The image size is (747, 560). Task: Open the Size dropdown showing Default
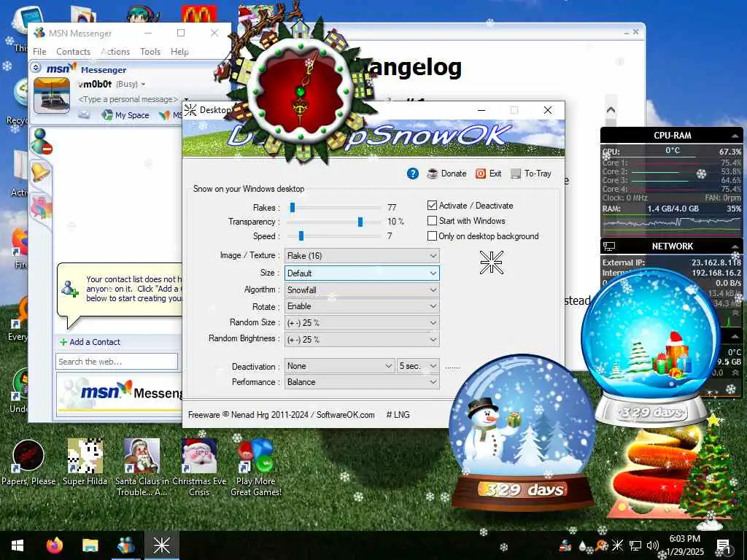point(362,273)
